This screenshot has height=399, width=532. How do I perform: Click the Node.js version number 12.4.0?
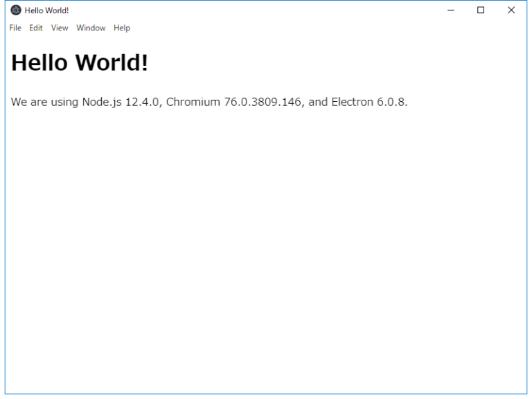coord(143,102)
